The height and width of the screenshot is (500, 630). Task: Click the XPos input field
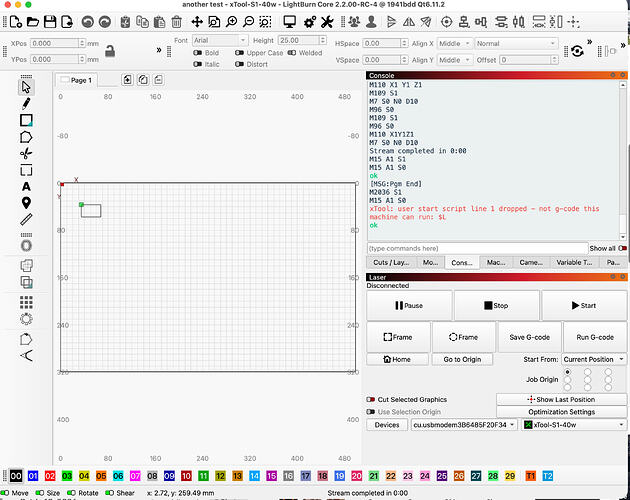point(55,43)
